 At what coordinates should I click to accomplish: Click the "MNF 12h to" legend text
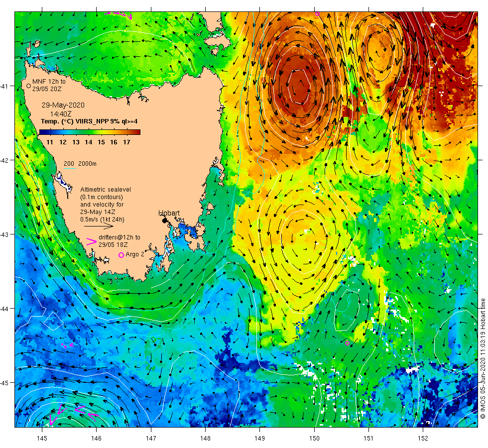coord(49,82)
